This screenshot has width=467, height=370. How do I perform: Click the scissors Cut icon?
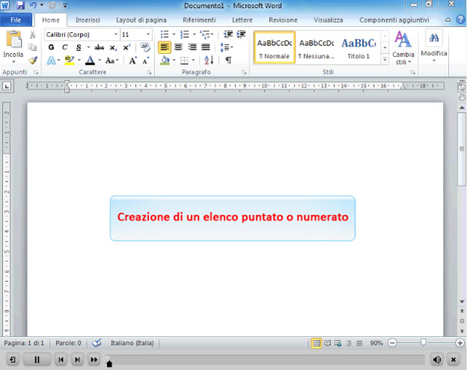(x=32, y=35)
